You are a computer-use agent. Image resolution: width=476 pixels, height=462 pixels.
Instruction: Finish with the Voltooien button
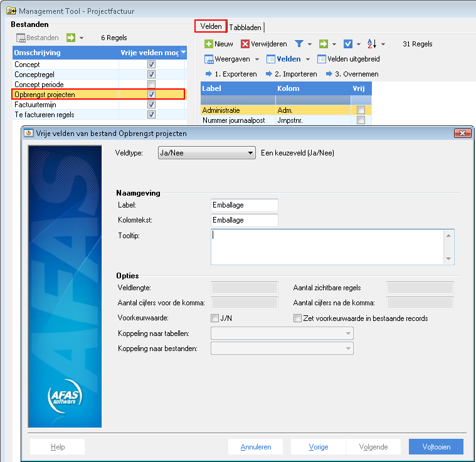click(436, 446)
